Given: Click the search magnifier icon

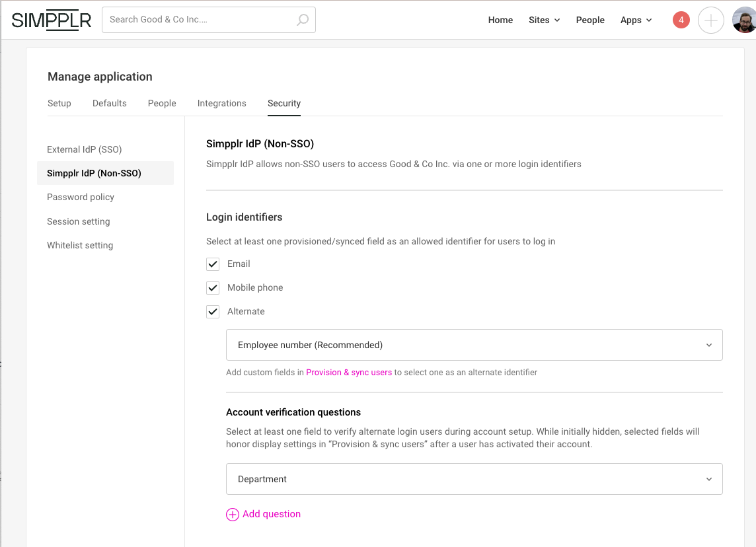Looking at the screenshot, I should pyautogui.click(x=302, y=20).
